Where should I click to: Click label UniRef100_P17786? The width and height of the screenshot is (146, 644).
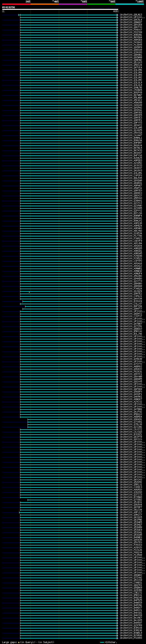131,236
